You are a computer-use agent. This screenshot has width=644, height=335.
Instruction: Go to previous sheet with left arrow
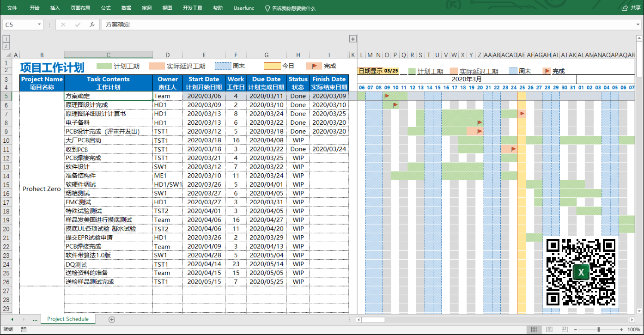(12, 319)
